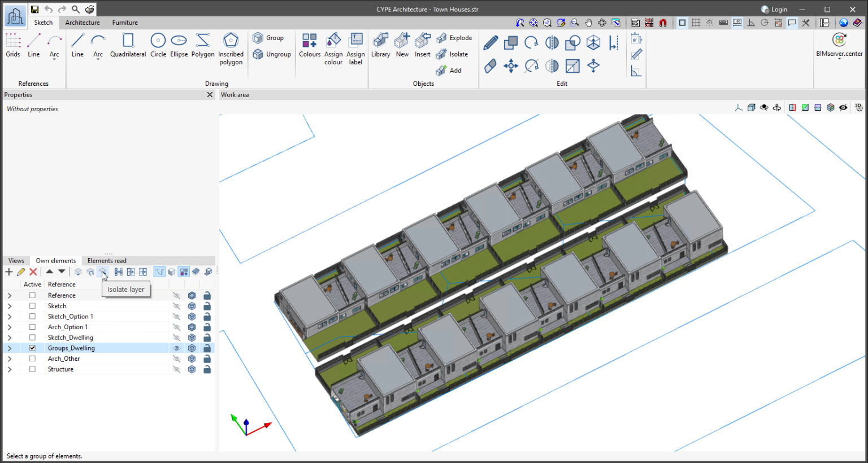Open the furniture Library

380,45
